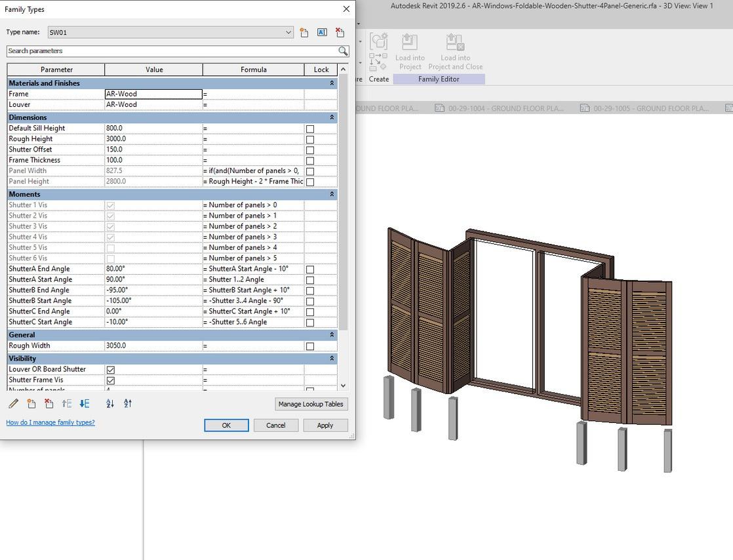Toggle the Shutter Frame Vis checkbox
733x560 pixels.
point(110,380)
